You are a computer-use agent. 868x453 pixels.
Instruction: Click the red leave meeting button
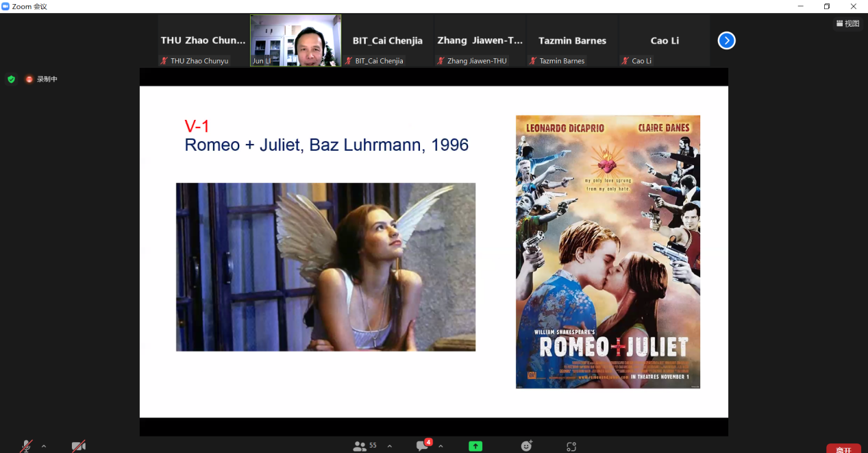pyautogui.click(x=843, y=448)
